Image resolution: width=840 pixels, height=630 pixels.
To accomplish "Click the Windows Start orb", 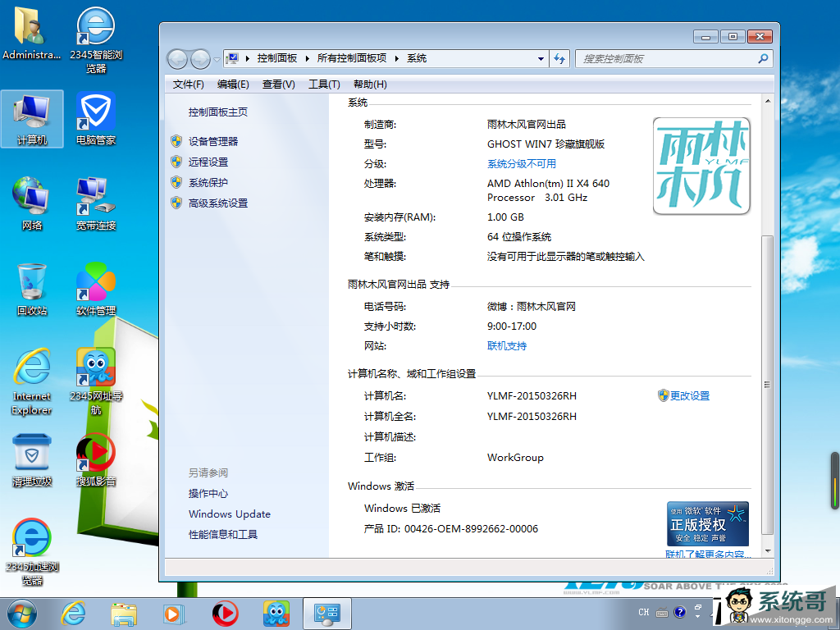I will click(x=22, y=614).
